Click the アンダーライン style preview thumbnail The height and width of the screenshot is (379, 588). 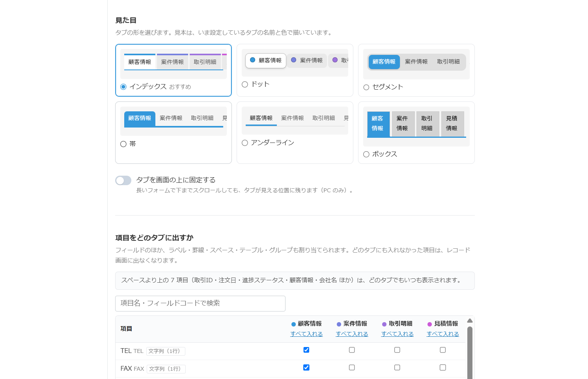click(295, 120)
